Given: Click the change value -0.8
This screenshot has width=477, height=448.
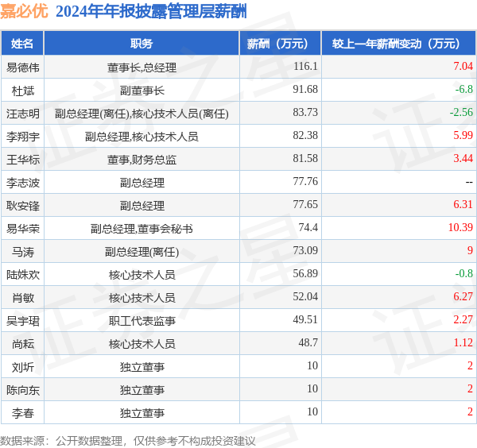Looking at the screenshot, I should tap(464, 273).
